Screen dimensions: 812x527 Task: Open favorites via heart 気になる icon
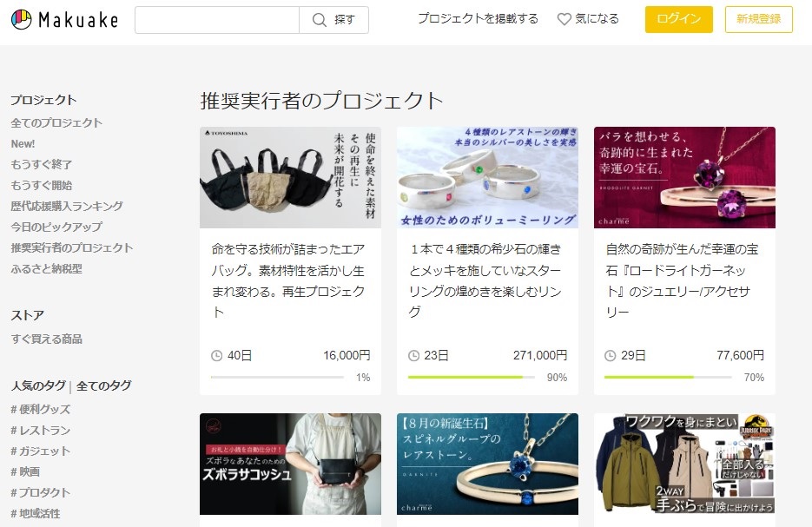(564, 19)
